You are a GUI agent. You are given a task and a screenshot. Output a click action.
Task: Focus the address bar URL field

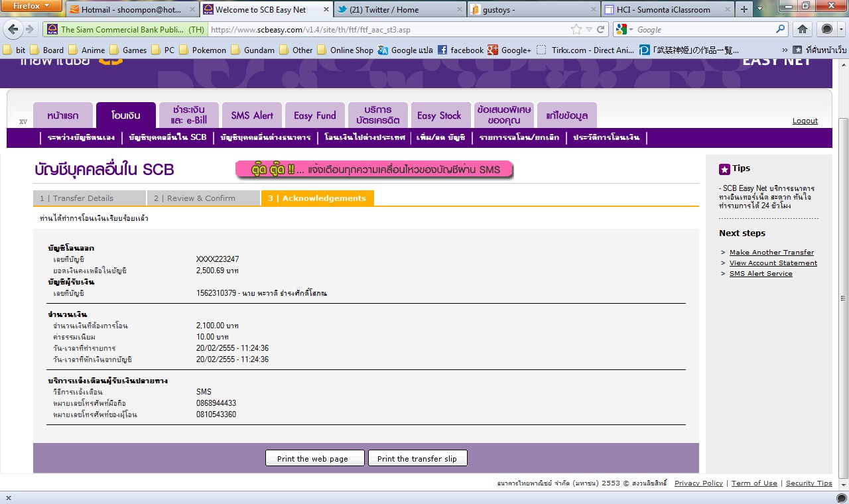click(388, 29)
